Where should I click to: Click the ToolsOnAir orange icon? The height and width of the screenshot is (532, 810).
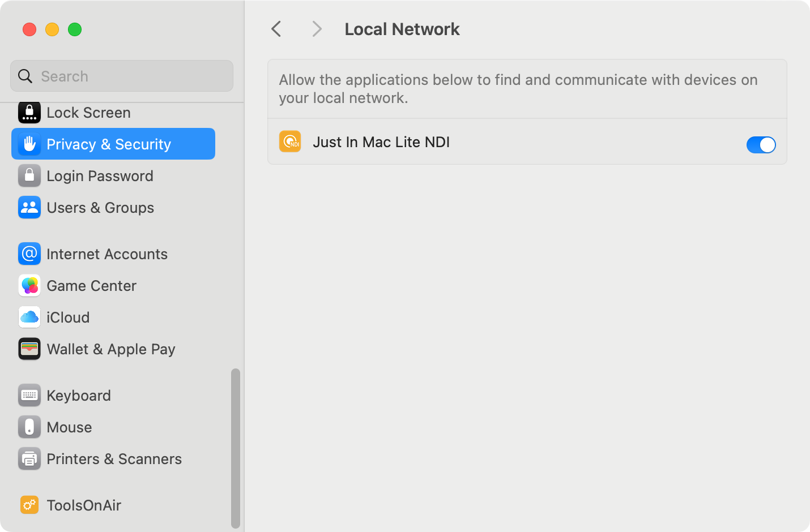click(x=29, y=505)
